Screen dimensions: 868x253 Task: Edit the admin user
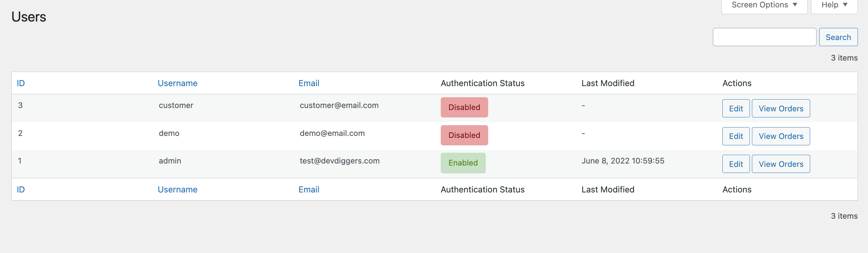click(735, 164)
